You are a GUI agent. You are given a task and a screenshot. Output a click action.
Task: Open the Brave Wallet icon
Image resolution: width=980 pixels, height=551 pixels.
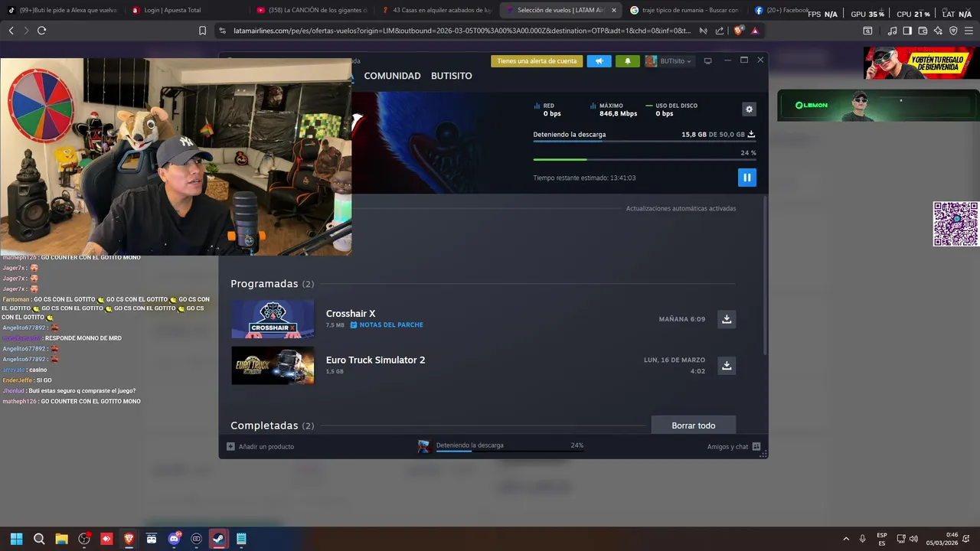923,31
